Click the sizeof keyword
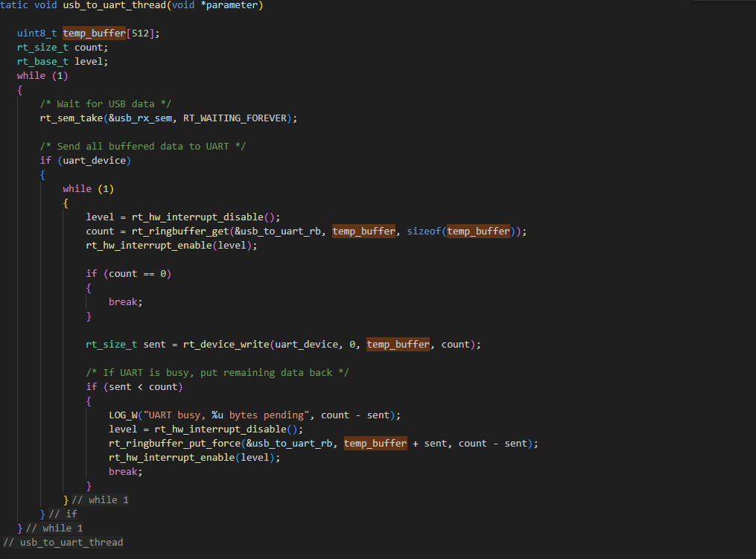 click(x=423, y=231)
